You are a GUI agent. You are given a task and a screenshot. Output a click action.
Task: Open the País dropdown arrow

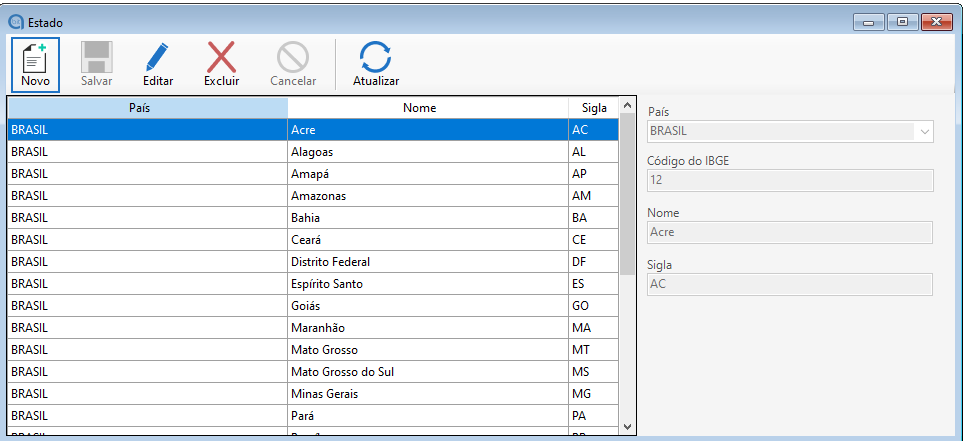924,131
